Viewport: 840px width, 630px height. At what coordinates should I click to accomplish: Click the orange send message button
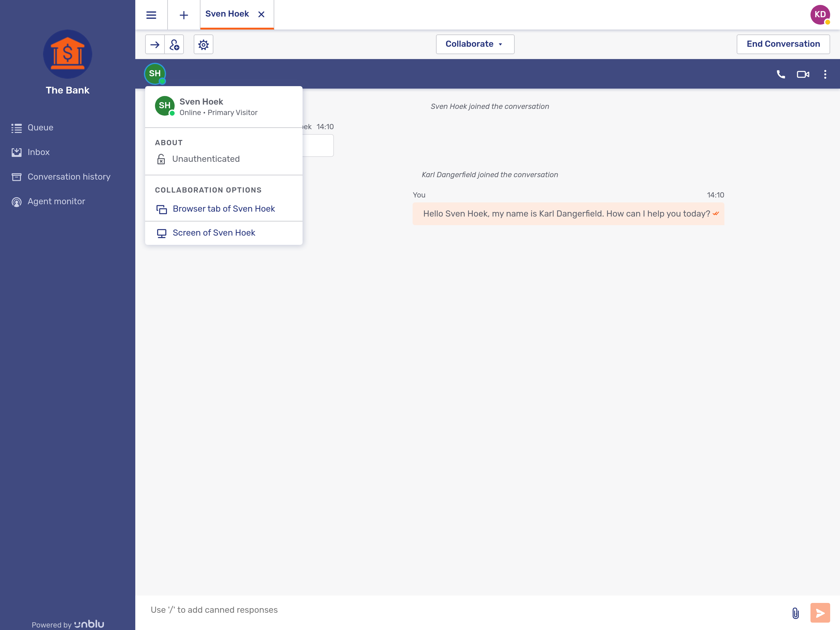click(820, 613)
